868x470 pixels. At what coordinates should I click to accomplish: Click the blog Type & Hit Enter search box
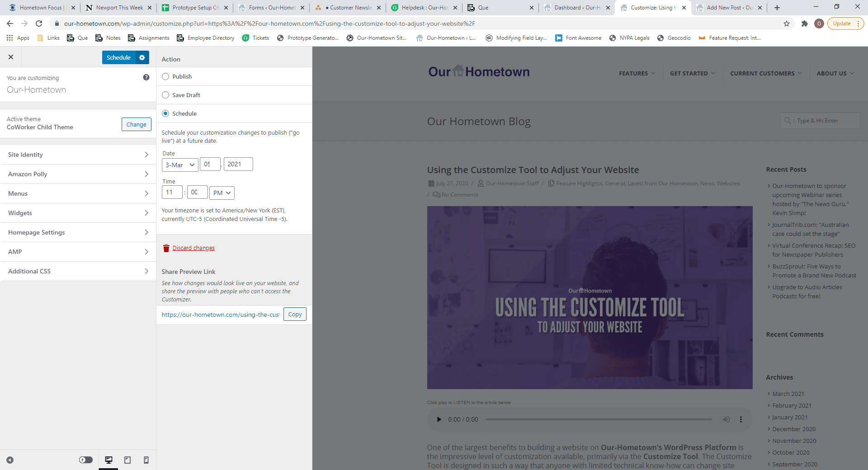[820, 121]
